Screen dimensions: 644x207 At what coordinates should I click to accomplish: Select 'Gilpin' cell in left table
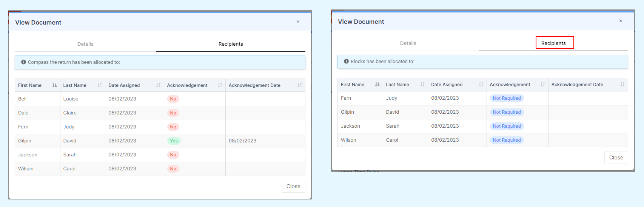point(37,141)
